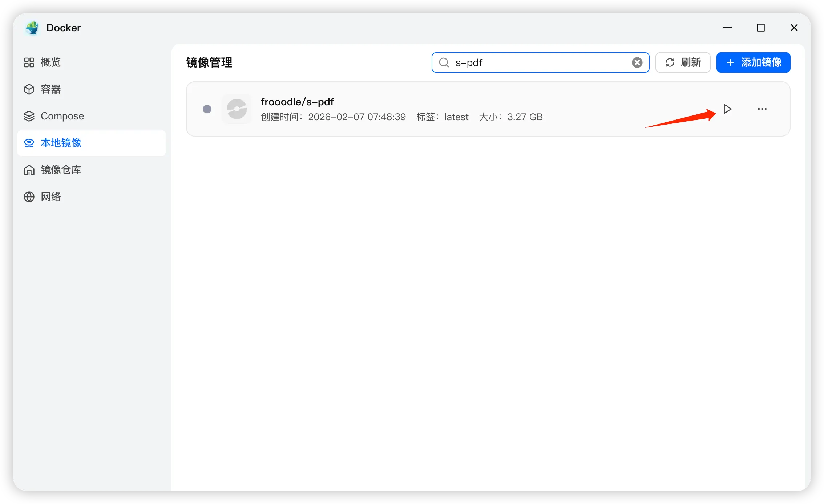824x504 pixels.
Task: Click the 大小: 3.27 GB size text
Action: coord(511,117)
